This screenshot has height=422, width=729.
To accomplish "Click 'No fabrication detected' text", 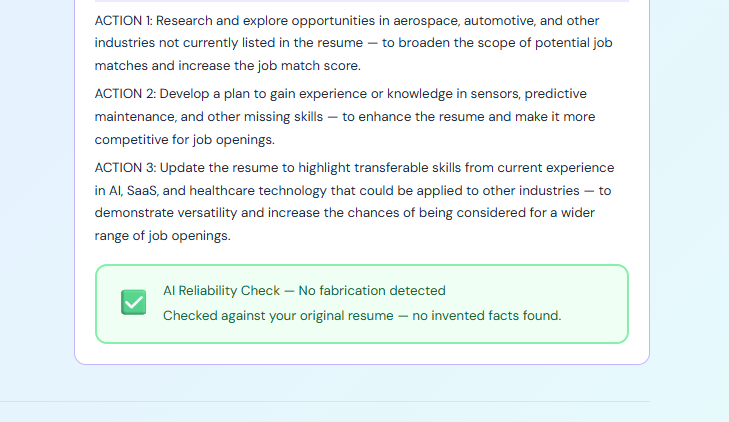I will 372,291.
